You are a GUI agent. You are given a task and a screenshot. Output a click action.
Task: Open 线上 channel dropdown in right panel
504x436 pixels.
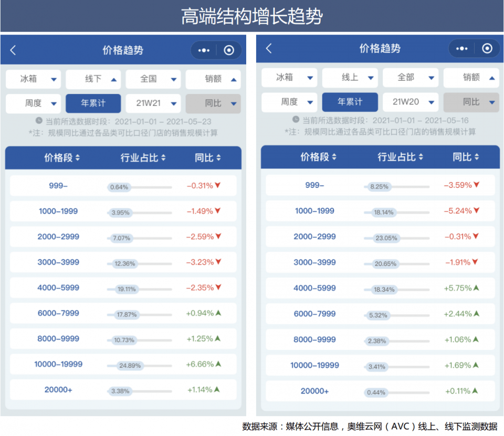pos(350,78)
